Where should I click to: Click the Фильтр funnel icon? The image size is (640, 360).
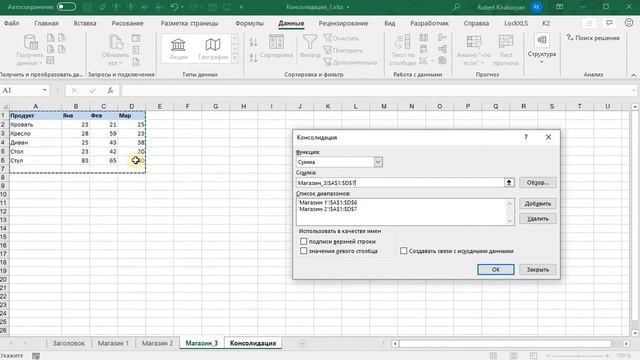click(310, 46)
